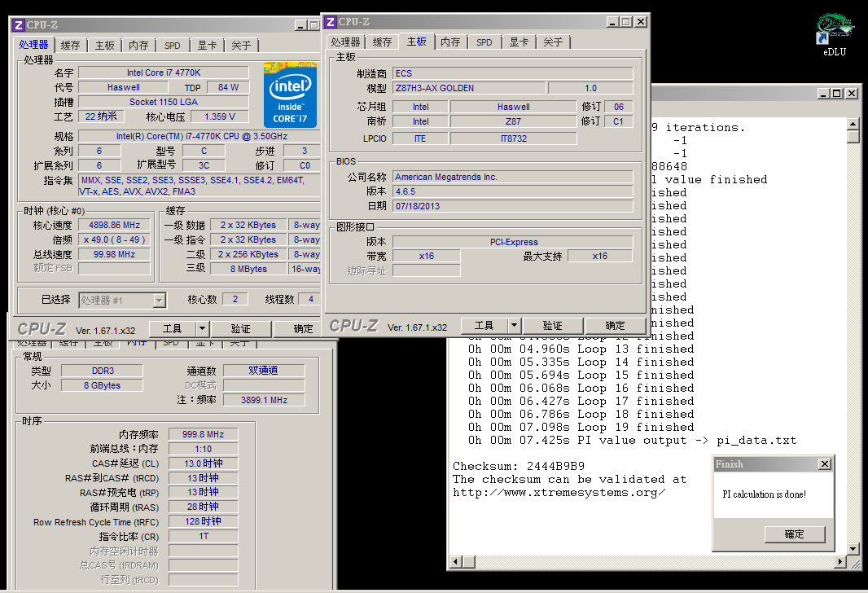Viewport: 868px width, 593px height.
Task: Click the Checksum: 2444B9B9 line
Action: 519,466
